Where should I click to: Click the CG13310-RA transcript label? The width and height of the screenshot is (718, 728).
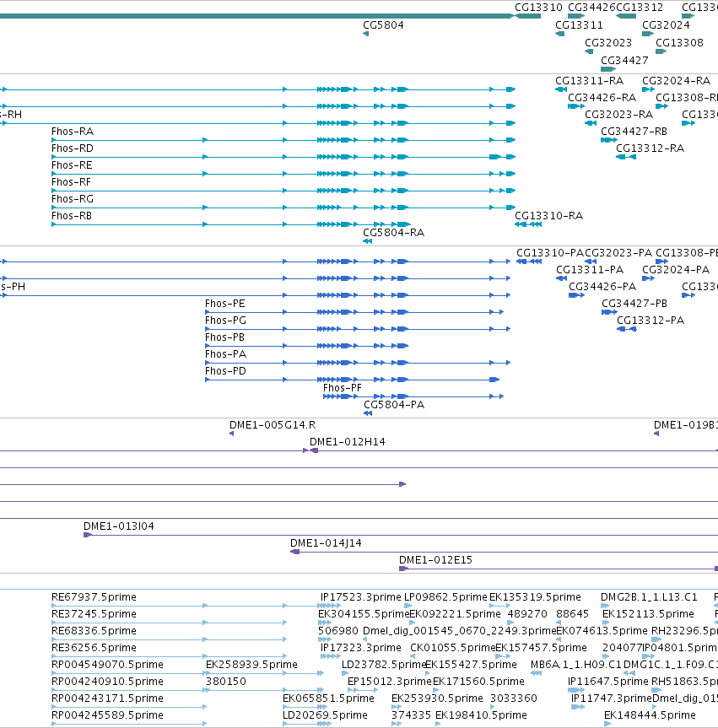click(x=548, y=216)
